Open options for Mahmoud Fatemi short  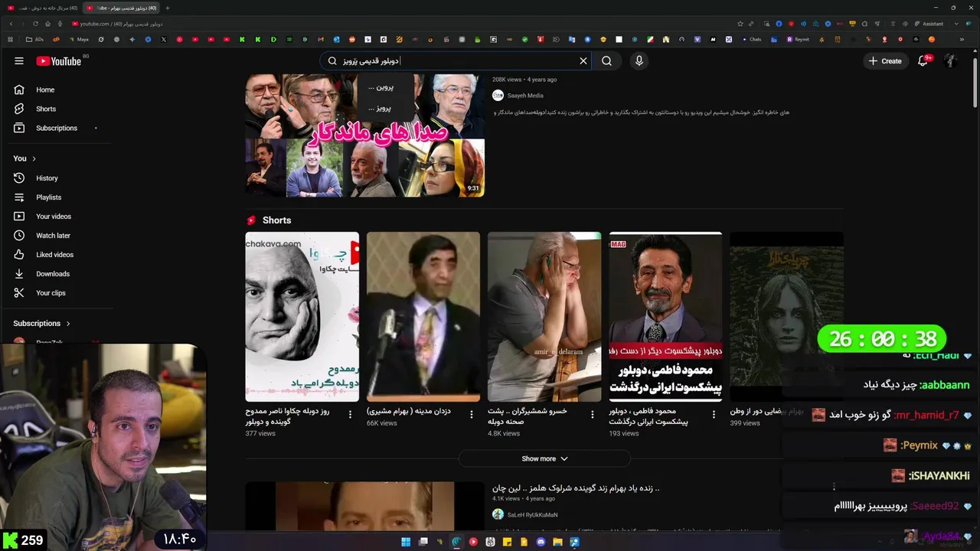(x=714, y=414)
